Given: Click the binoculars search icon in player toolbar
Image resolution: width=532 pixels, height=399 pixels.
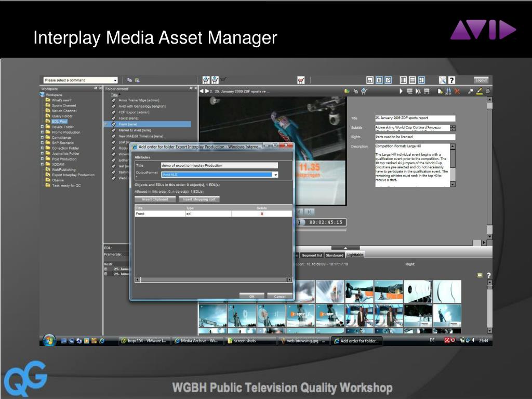Looking at the screenshot, I should 448,91.
